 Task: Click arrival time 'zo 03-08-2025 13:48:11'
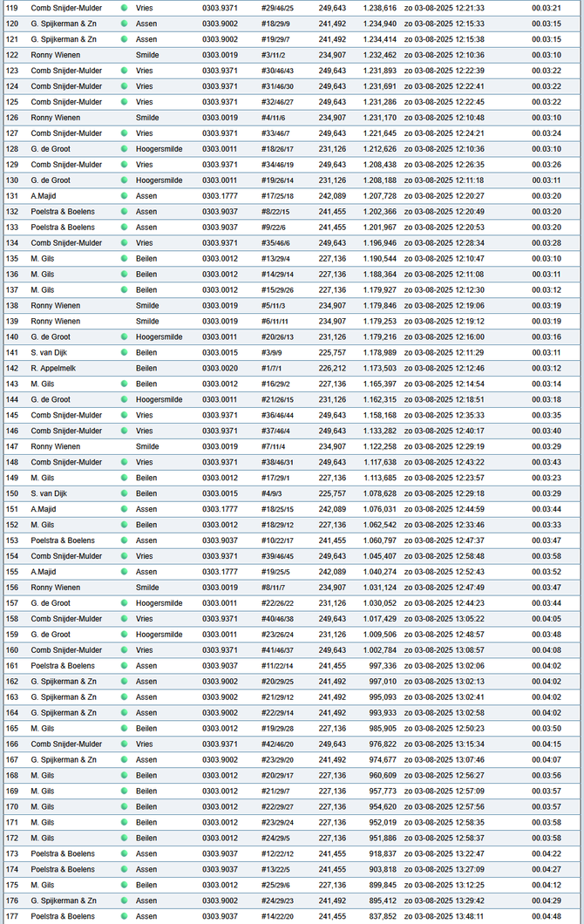click(445, 916)
